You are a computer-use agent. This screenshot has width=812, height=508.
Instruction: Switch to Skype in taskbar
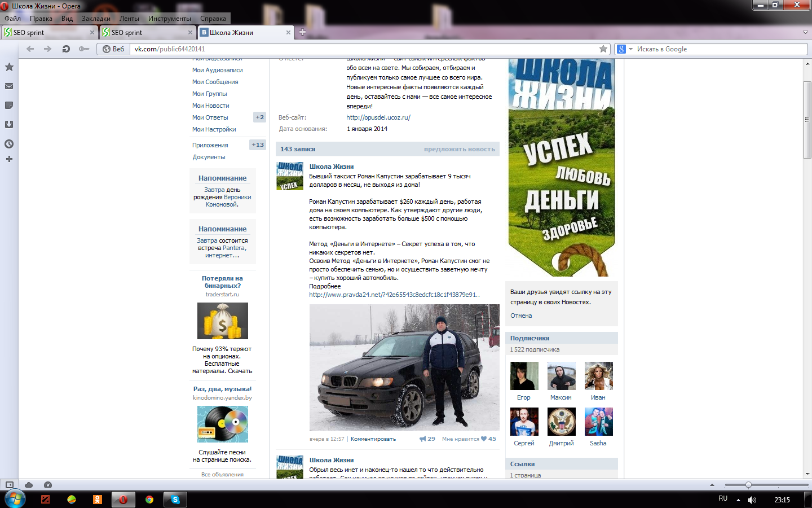click(175, 500)
